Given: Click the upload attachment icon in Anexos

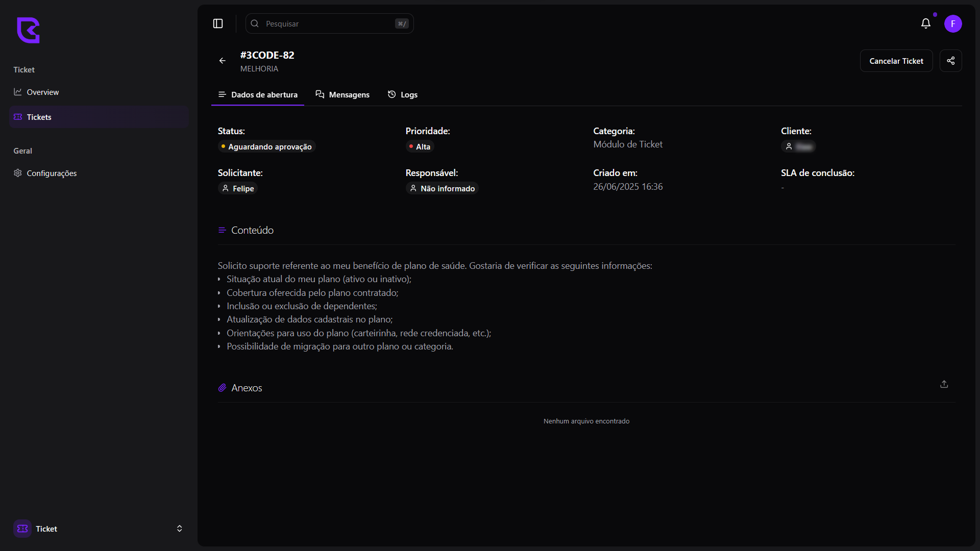Looking at the screenshot, I should [944, 384].
